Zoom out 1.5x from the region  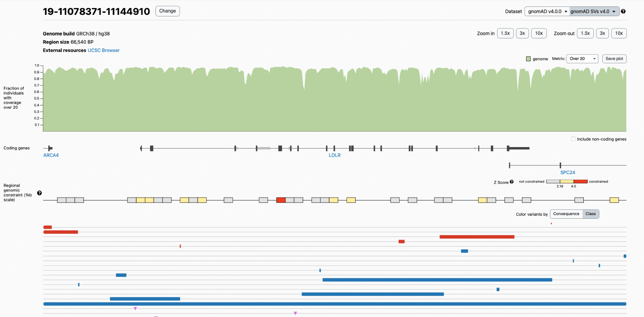[585, 33]
